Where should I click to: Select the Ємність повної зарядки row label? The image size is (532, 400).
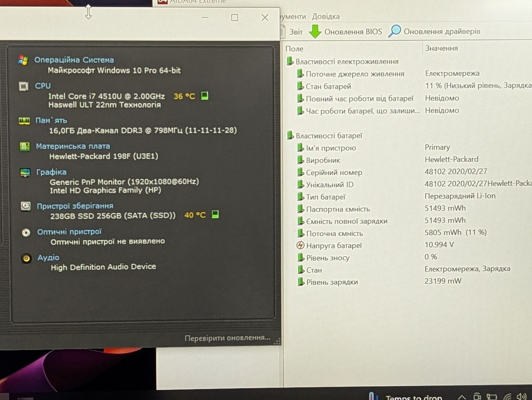click(x=347, y=221)
